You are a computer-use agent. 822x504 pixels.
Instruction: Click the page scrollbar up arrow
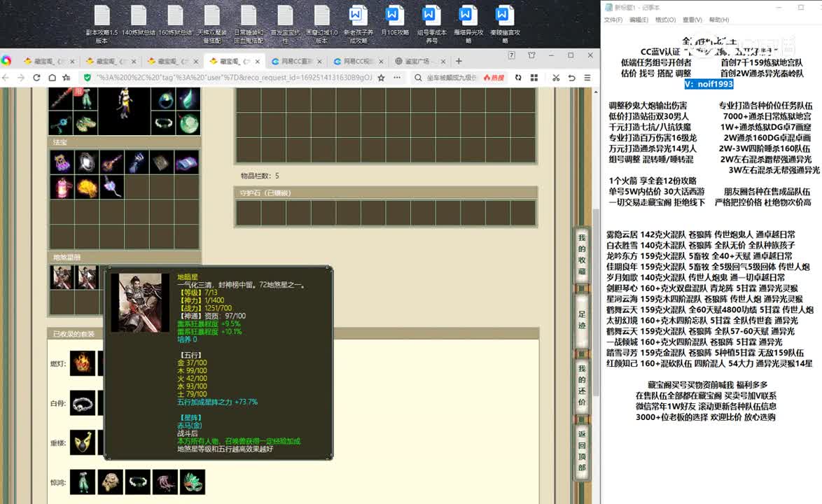[x=596, y=92]
